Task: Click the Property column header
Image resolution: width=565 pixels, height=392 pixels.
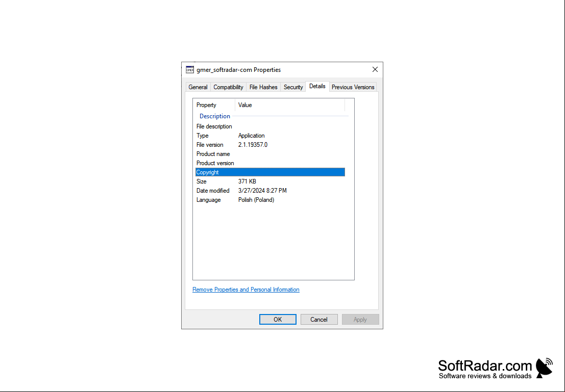Action: pyautogui.click(x=214, y=105)
